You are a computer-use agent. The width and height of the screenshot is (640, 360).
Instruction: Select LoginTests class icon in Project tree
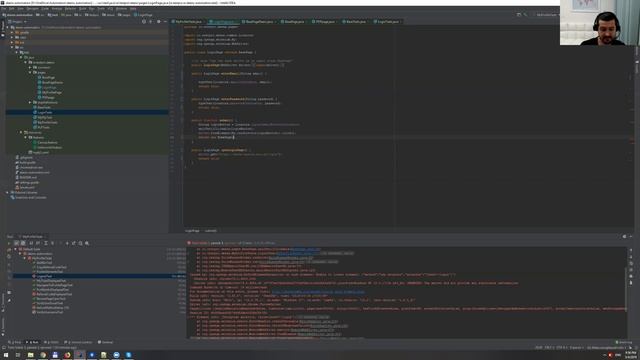[x=35, y=112]
